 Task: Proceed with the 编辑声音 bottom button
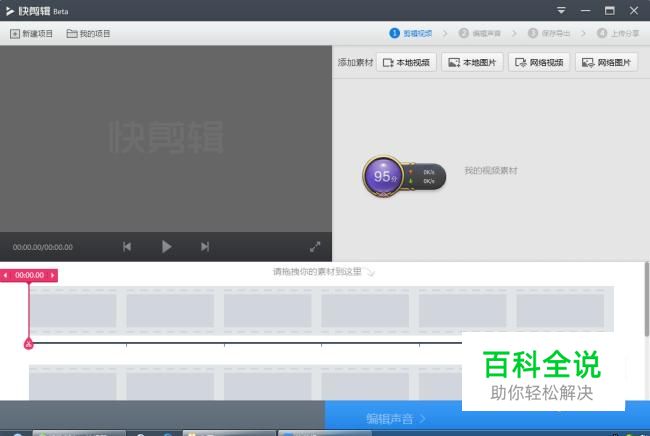coord(395,419)
